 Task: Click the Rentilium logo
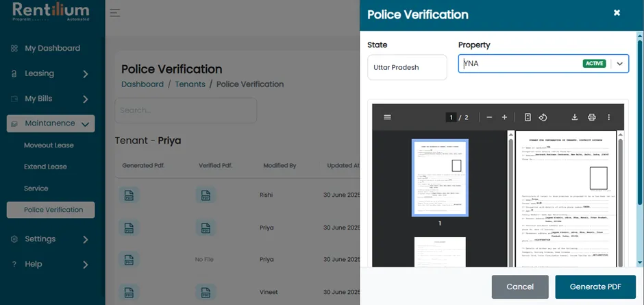(51, 12)
